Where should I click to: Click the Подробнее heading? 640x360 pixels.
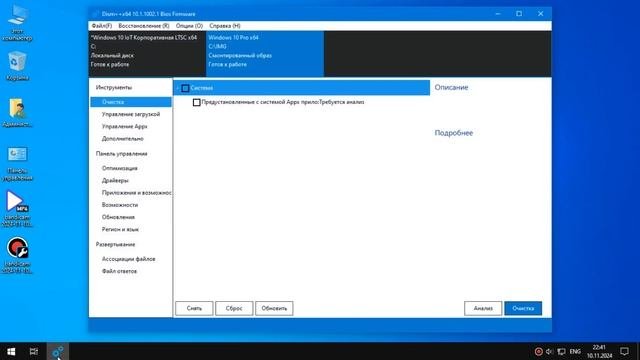(x=453, y=133)
